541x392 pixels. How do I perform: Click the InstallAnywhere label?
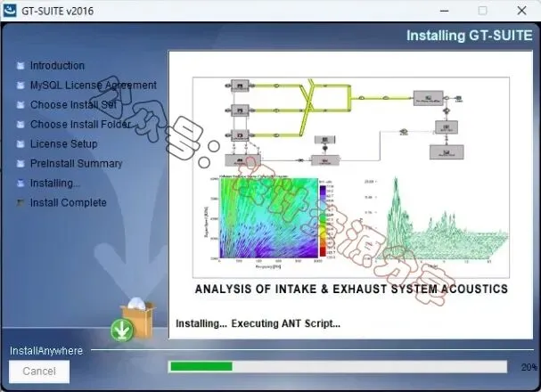click(46, 351)
